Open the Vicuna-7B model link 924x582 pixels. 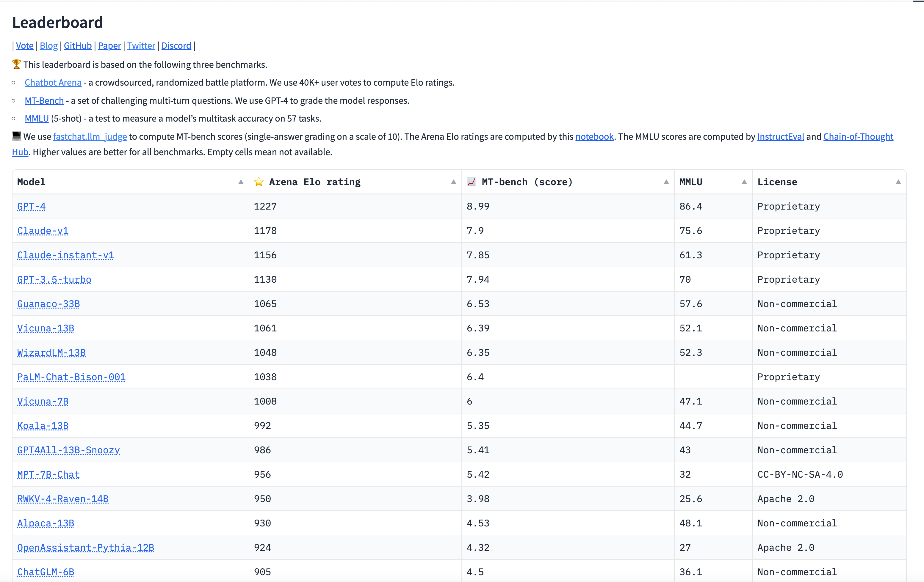tap(43, 401)
